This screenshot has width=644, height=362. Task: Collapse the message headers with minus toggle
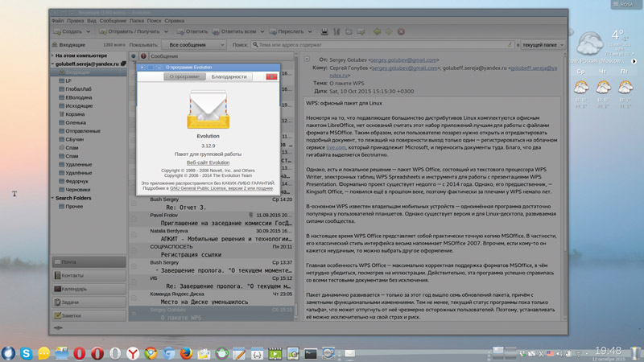pyautogui.click(x=307, y=59)
